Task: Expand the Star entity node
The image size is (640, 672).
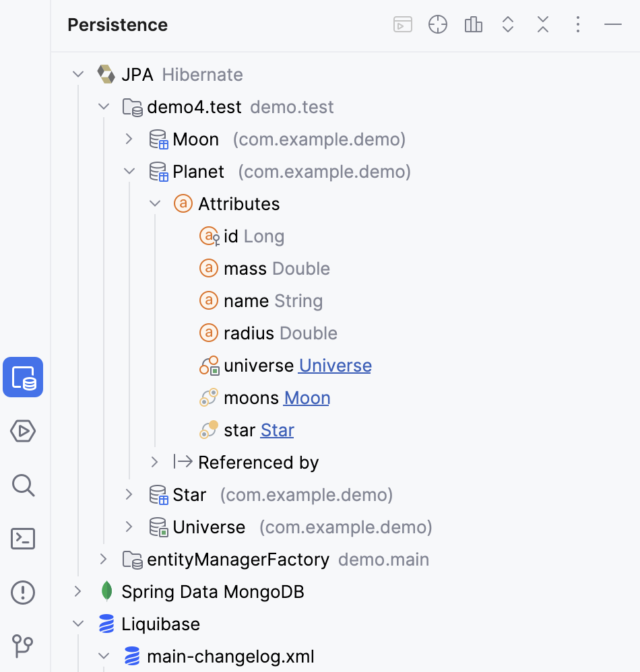Action: 129,494
